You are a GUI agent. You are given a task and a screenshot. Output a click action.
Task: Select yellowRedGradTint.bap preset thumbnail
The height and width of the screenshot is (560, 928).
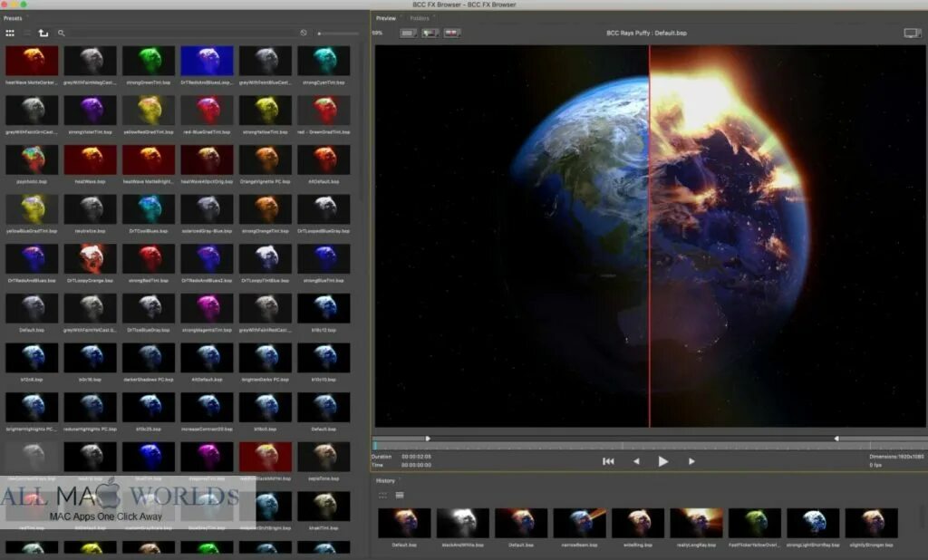(148, 111)
